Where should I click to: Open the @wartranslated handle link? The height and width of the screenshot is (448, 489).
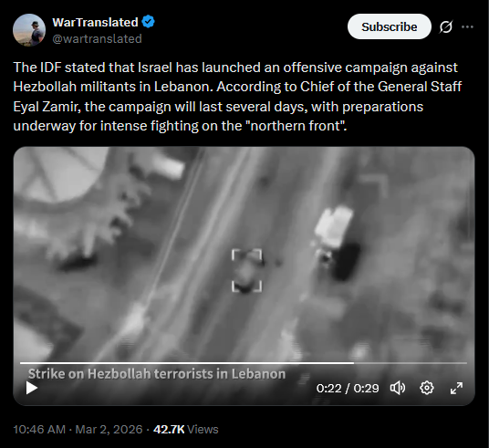[97, 38]
